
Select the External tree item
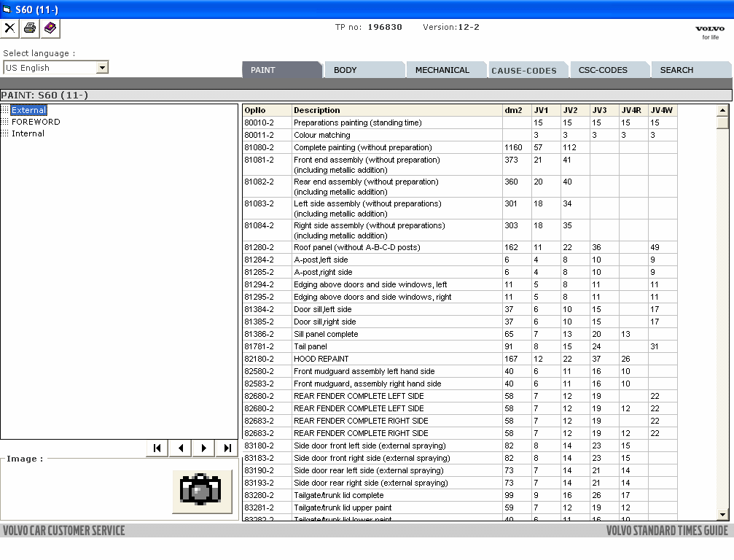tap(29, 110)
